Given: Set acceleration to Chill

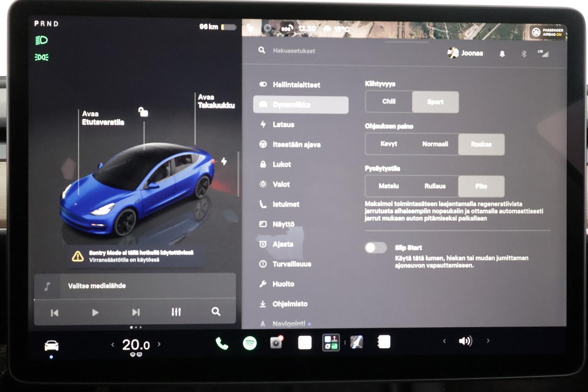Looking at the screenshot, I should pos(389,102).
